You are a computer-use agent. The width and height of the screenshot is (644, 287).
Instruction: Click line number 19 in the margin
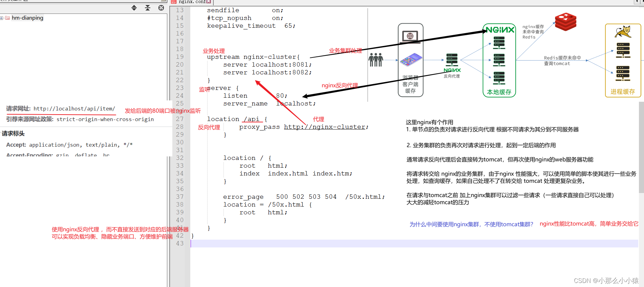coord(180,57)
